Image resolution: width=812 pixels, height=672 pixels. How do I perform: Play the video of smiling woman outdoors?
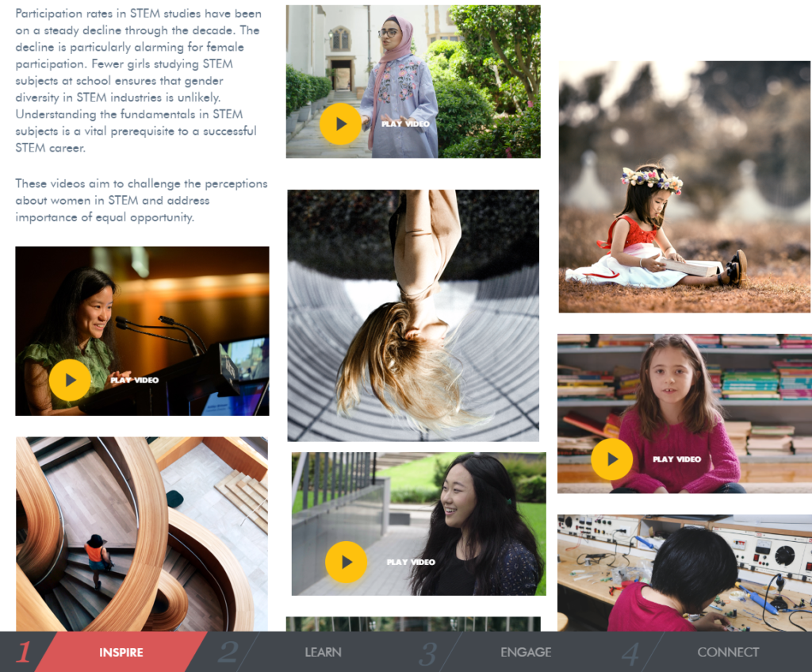click(346, 563)
